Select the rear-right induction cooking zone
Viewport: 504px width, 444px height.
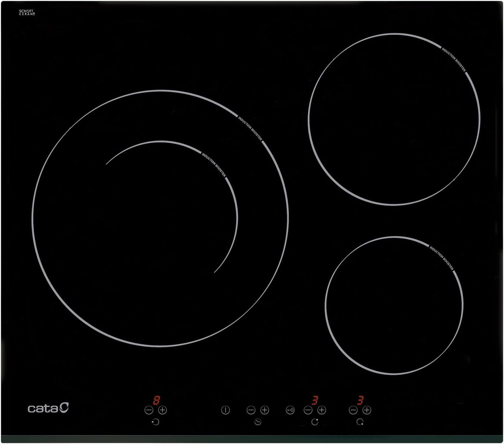[x=394, y=119]
